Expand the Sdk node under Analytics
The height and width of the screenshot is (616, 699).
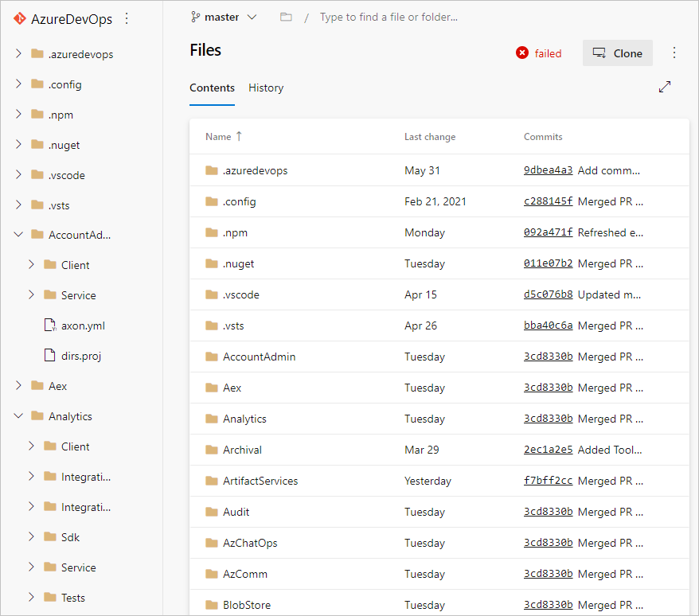pos(32,536)
